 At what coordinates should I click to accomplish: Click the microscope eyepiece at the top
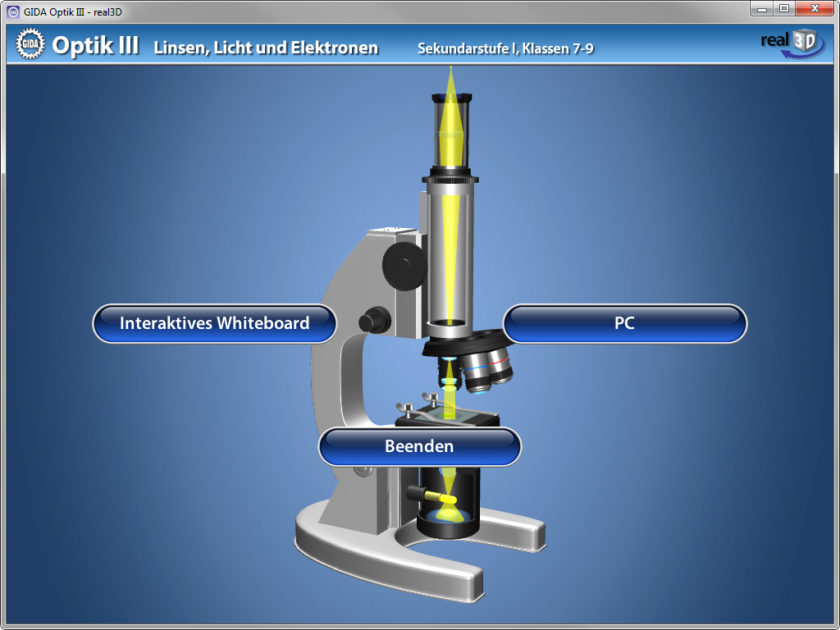(x=450, y=131)
